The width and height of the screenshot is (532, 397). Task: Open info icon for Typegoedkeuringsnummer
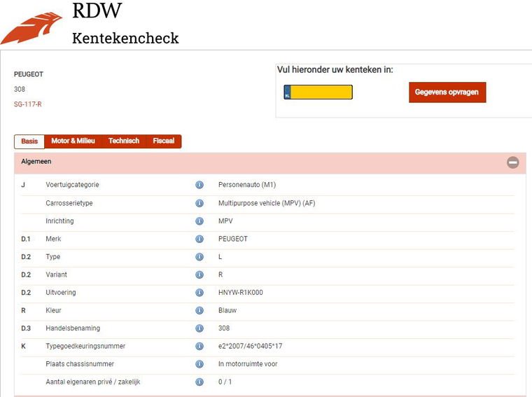199,346
